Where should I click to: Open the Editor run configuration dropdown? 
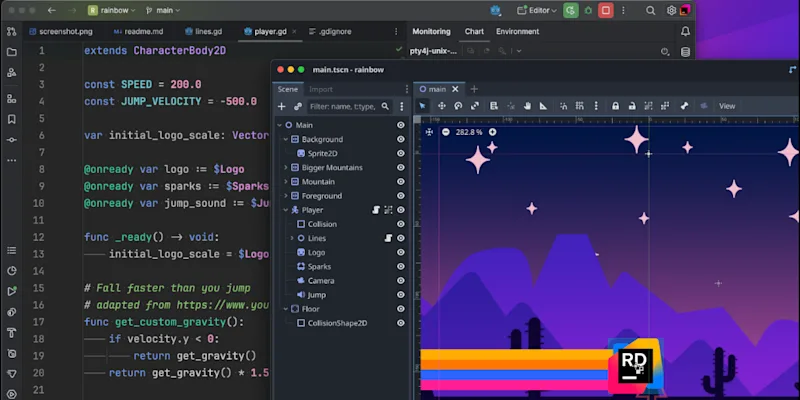(537, 10)
